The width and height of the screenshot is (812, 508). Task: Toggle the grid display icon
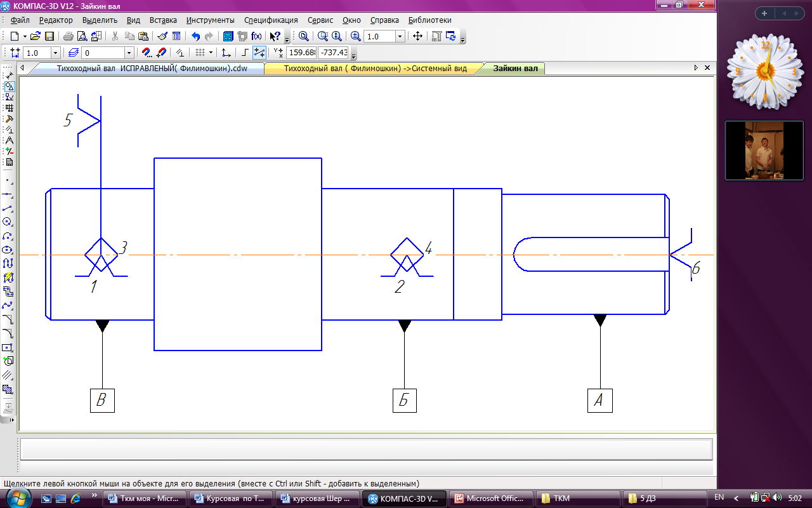point(200,53)
